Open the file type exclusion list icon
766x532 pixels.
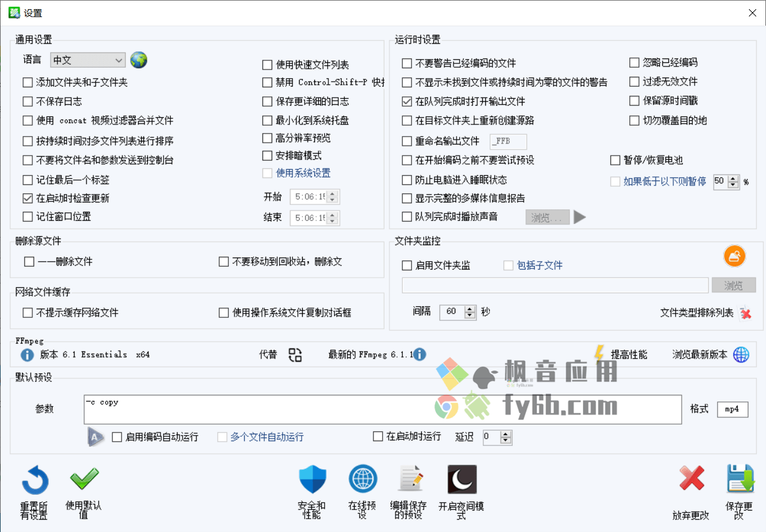745,314
